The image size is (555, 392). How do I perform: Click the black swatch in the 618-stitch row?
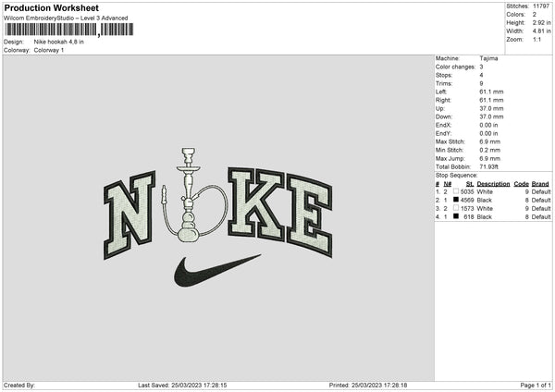point(456,216)
